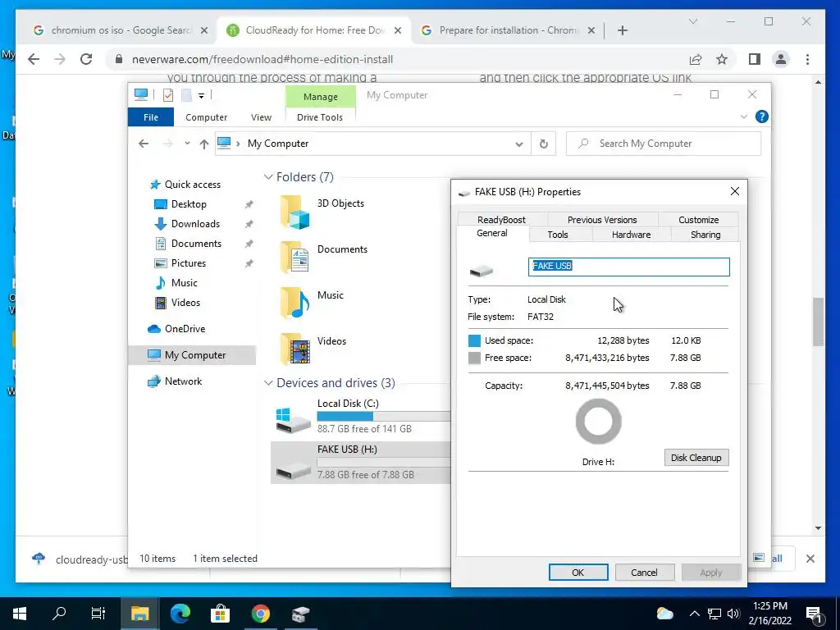The image size is (840, 630).
Task: Open Microsoft Store from taskbar
Action: pyautogui.click(x=220, y=614)
